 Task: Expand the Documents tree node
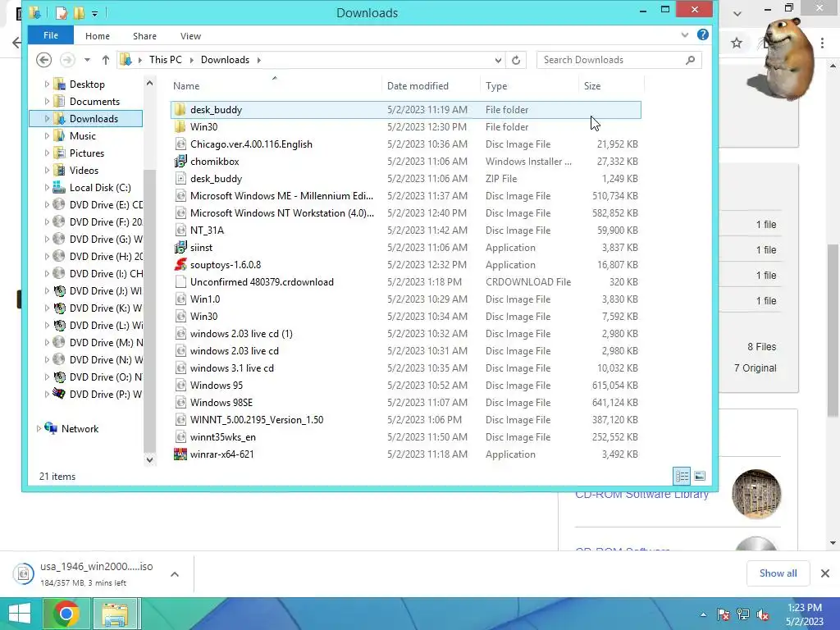tap(47, 101)
